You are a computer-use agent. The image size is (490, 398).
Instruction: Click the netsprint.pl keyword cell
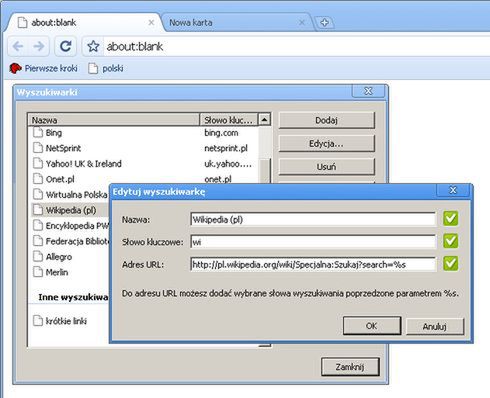tap(226, 148)
